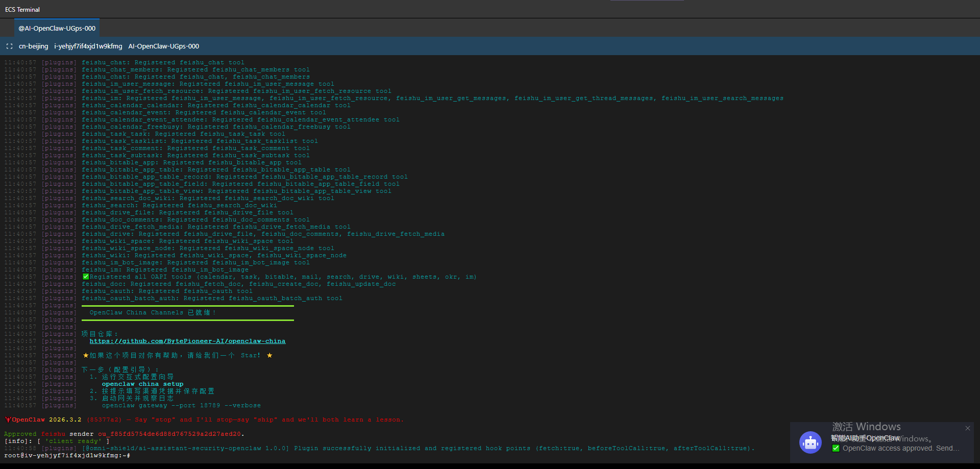980x469 pixels.
Task: Click the 'Approved feishu sender' line
Action: pos(124,434)
